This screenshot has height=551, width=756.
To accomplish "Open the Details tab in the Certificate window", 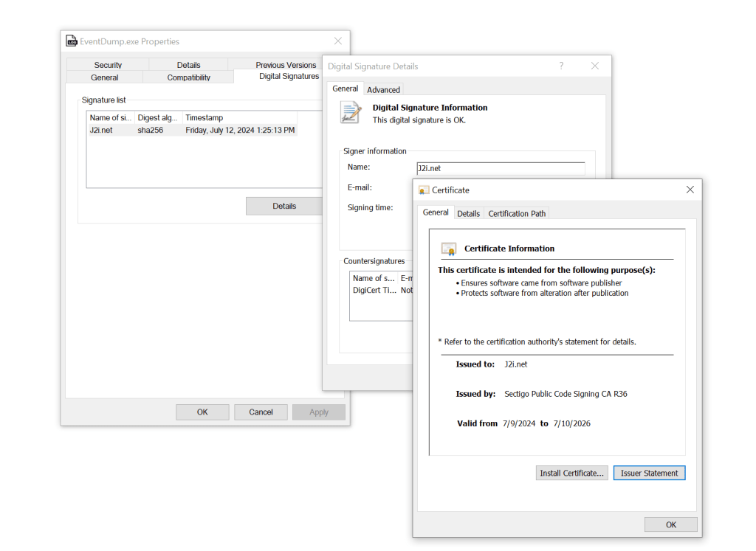I will coord(468,213).
